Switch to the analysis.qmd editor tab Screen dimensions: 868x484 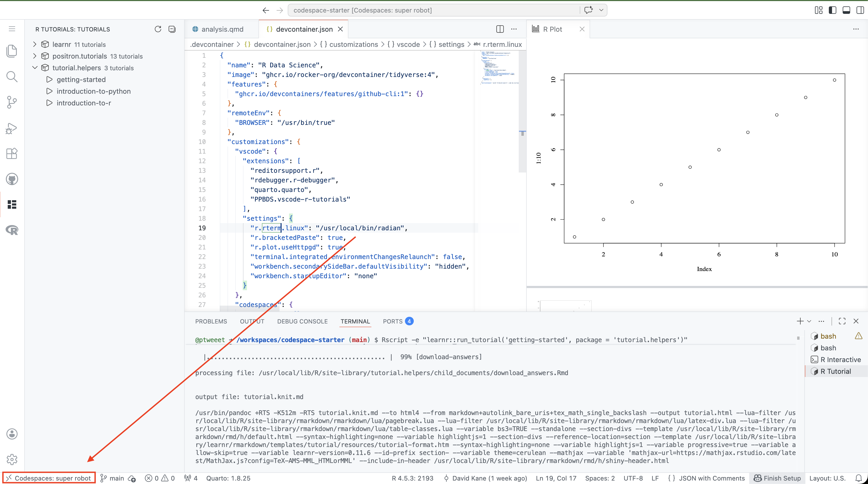tap(222, 29)
